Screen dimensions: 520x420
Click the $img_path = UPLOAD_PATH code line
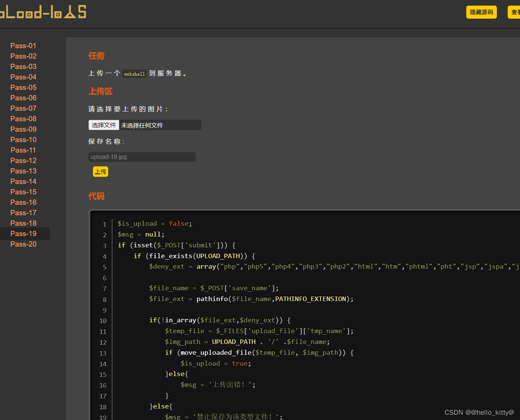pos(247,342)
